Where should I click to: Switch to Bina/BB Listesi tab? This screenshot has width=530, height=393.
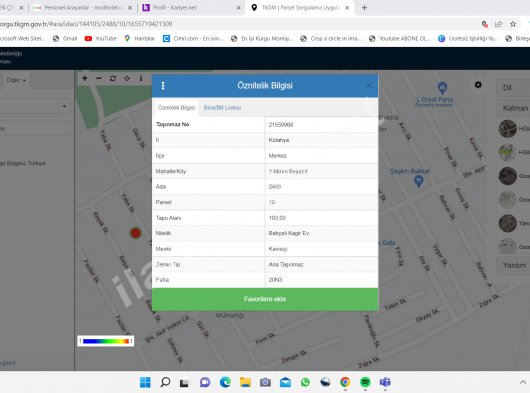[222, 107]
